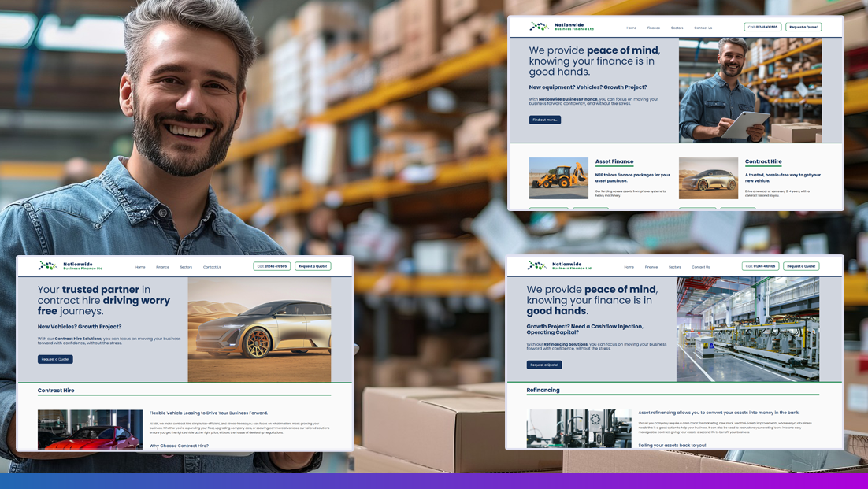Select the car thumbnail beside Contract Hire in the homepage mockup
The image size is (868, 489).
pyautogui.click(x=708, y=178)
